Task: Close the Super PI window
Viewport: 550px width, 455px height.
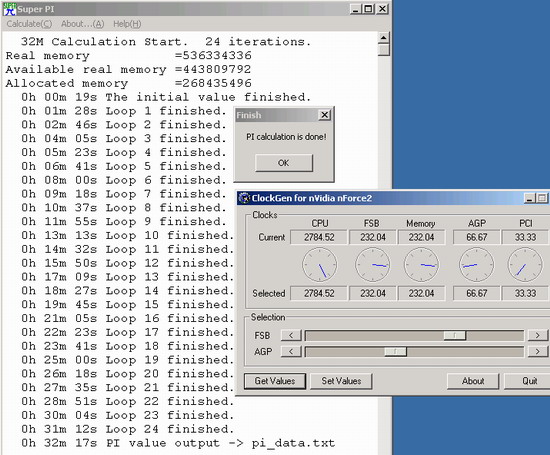Action: pos(382,9)
